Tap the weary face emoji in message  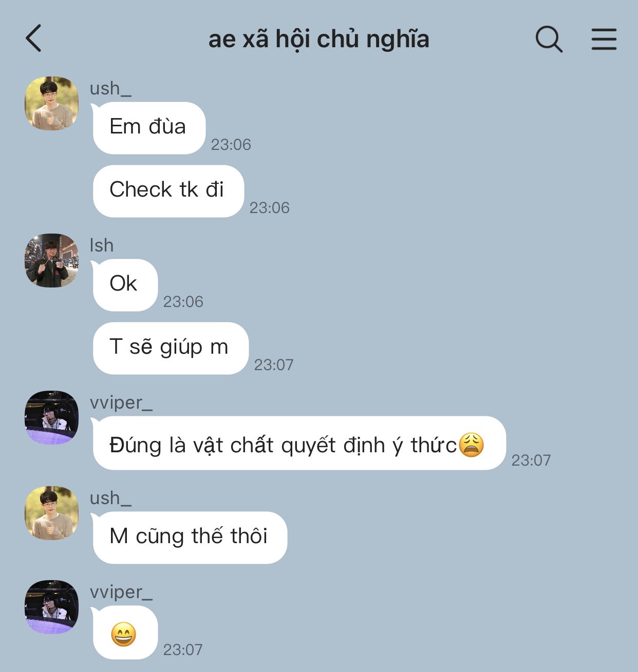[471, 445]
